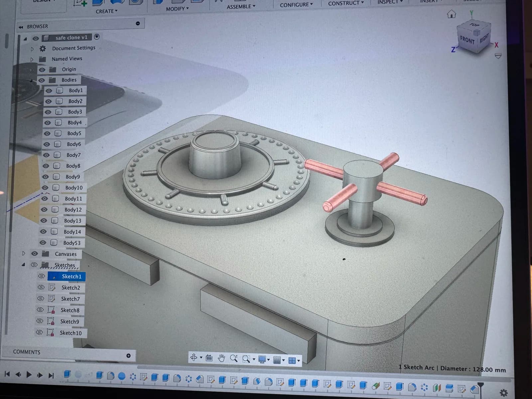
Task: Jump to the start of the timeline
Action: click(7, 374)
